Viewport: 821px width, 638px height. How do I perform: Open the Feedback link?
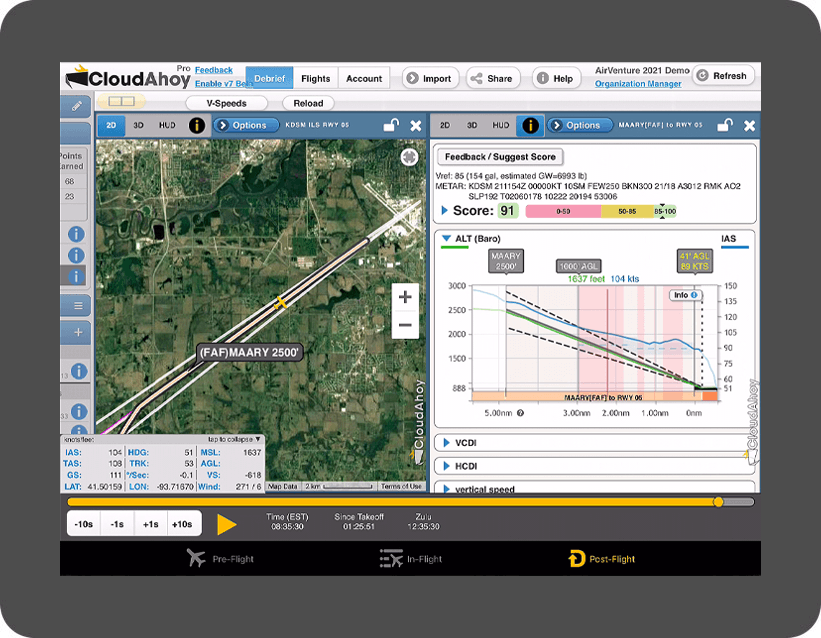coord(214,70)
